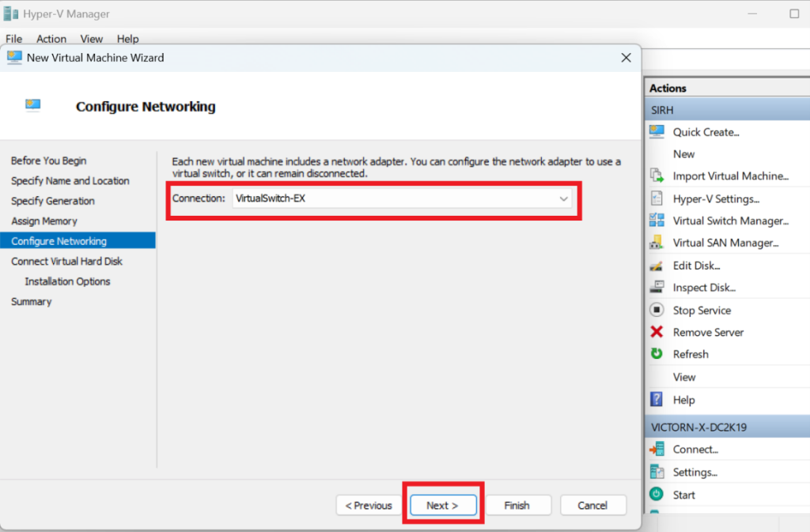
Task: Click the Virtual SAN Manager icon
Action: pyautogui.click(x=657, y=243)
